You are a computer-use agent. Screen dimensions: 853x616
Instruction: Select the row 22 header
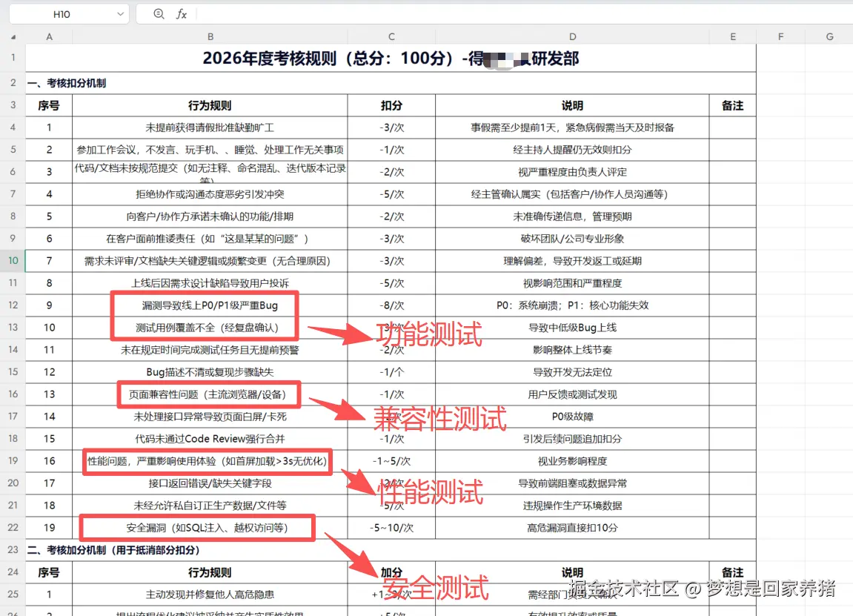click(x=13, y=528)
